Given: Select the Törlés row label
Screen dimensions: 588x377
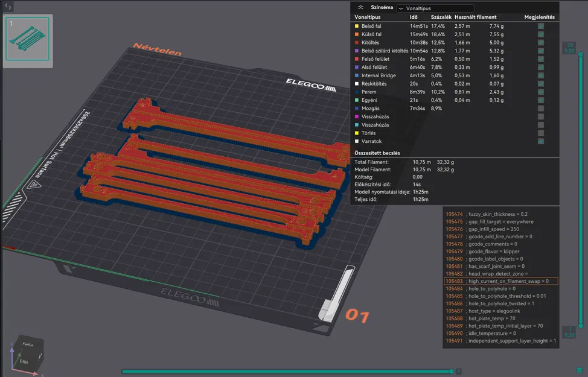Looking at the screenshot, I should coord(369,133).
